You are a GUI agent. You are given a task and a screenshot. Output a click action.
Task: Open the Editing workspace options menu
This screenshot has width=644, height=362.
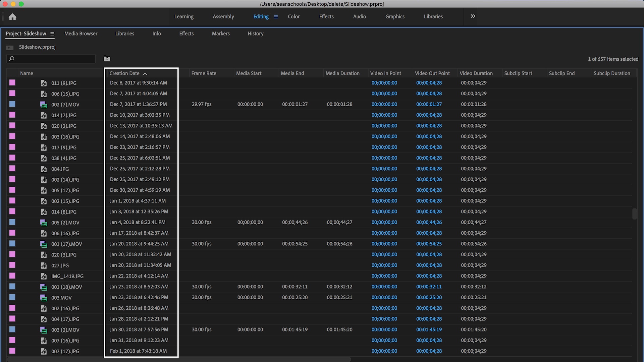pyautogui.click(x=276, y=17)
